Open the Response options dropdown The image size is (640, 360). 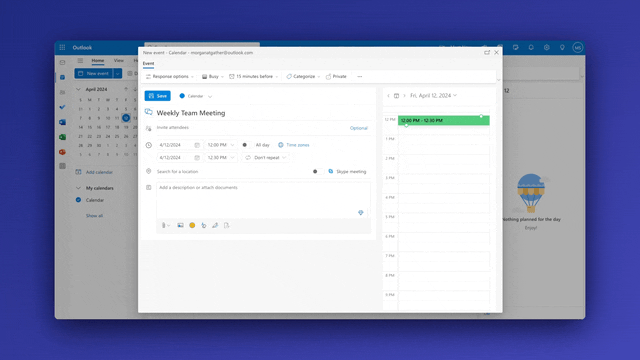169,76
